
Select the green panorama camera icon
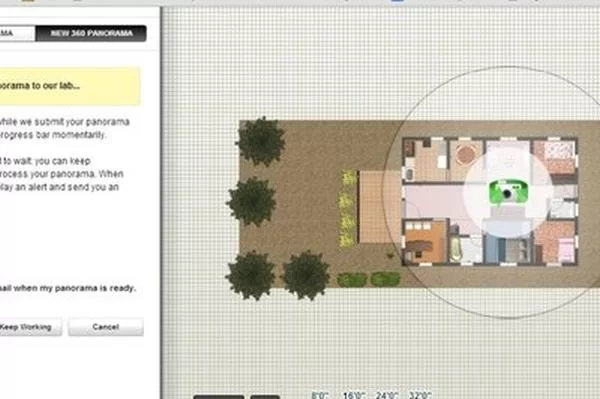[x=508, y=192]
